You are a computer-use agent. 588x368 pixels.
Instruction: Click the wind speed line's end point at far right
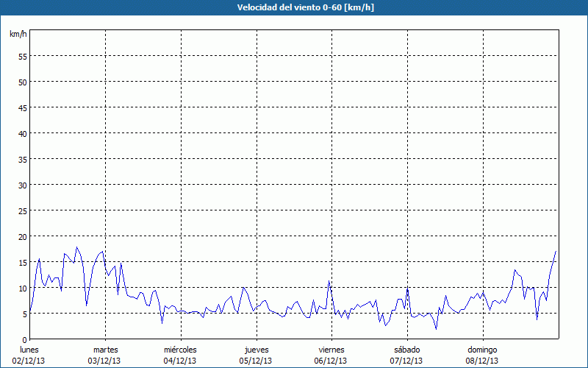point(556,252)
